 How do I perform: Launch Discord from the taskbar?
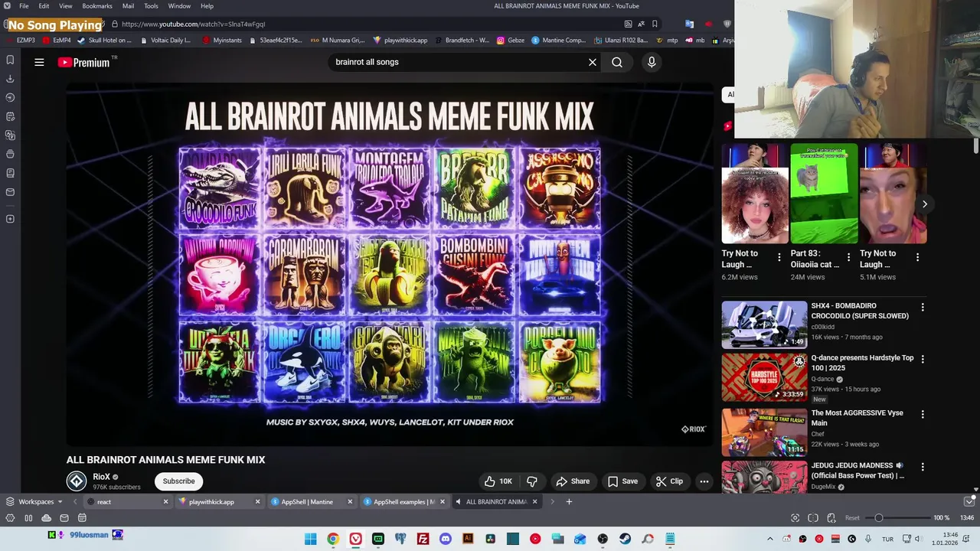[x=446, y=539]
